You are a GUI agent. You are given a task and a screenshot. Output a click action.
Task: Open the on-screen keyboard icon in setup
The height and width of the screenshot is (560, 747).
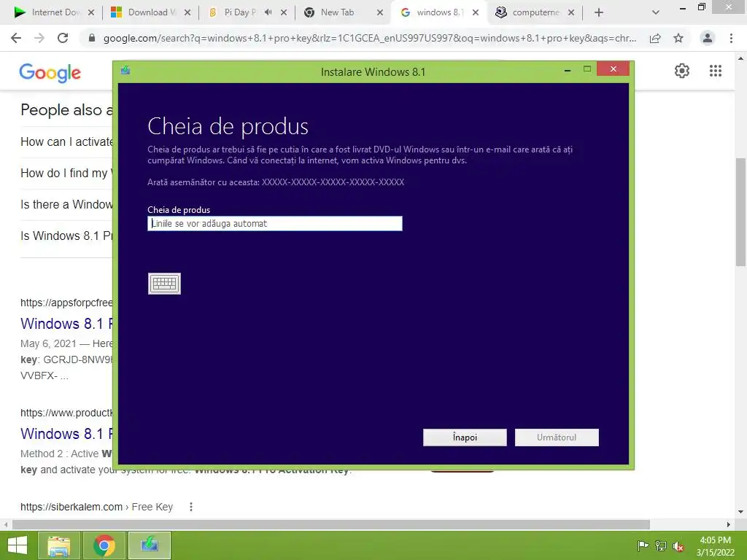click(164, 284)
